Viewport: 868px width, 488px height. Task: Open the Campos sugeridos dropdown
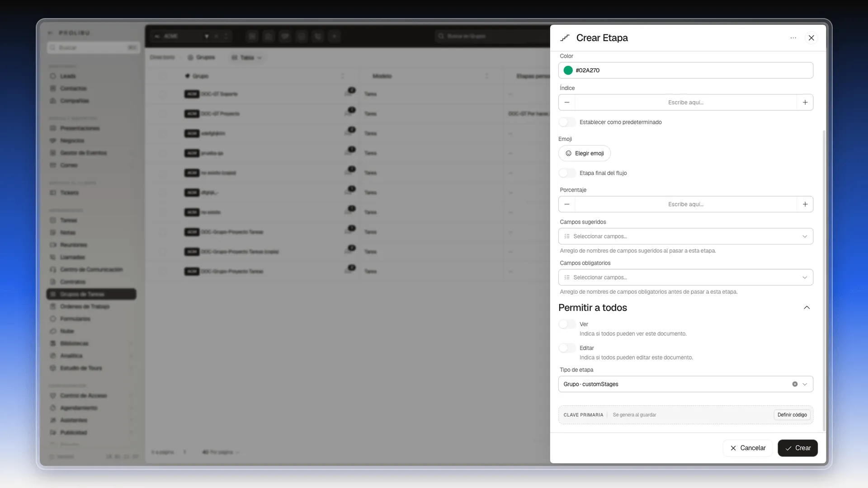tap(685, 236)
